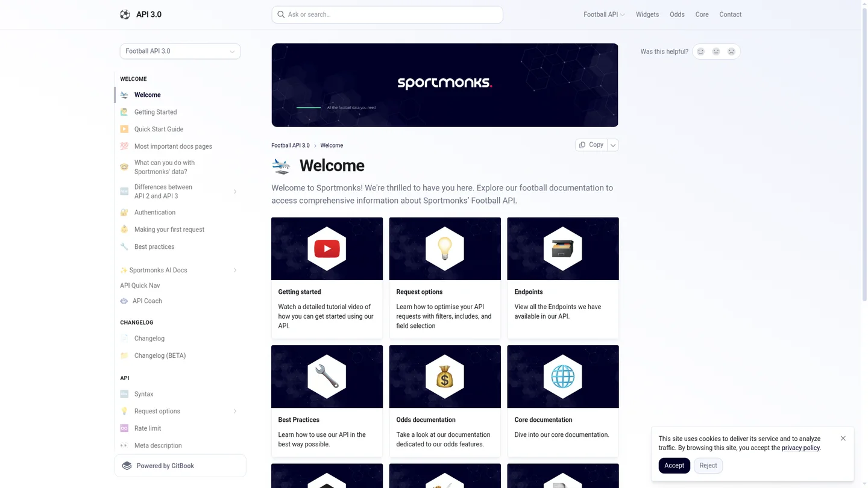
Task: Click the 100 icon next to Most important docs pages
Action: click(x=124, y=146)
